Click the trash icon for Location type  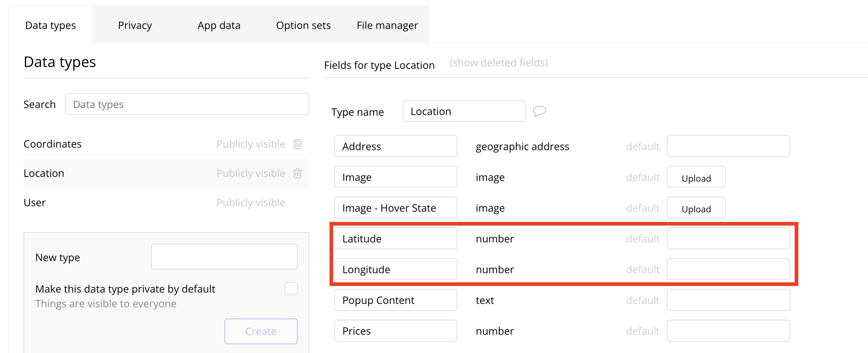[297, 174]
